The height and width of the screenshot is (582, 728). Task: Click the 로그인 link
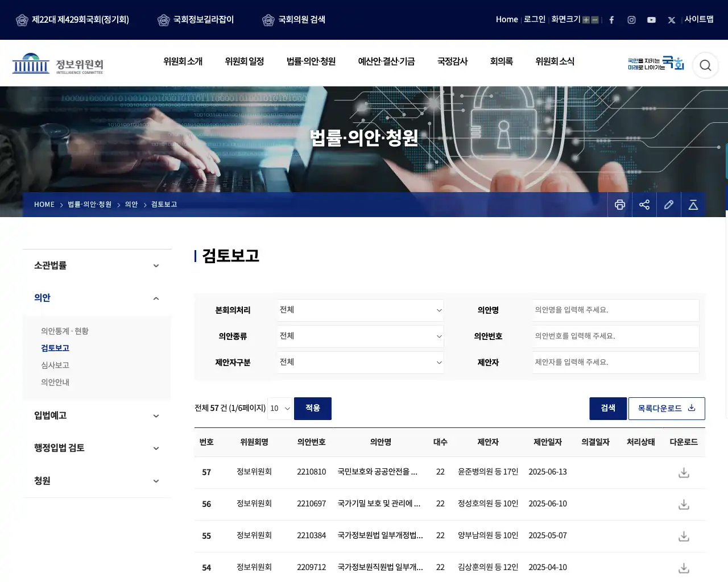pyautogui.click(x=535, y=19)
